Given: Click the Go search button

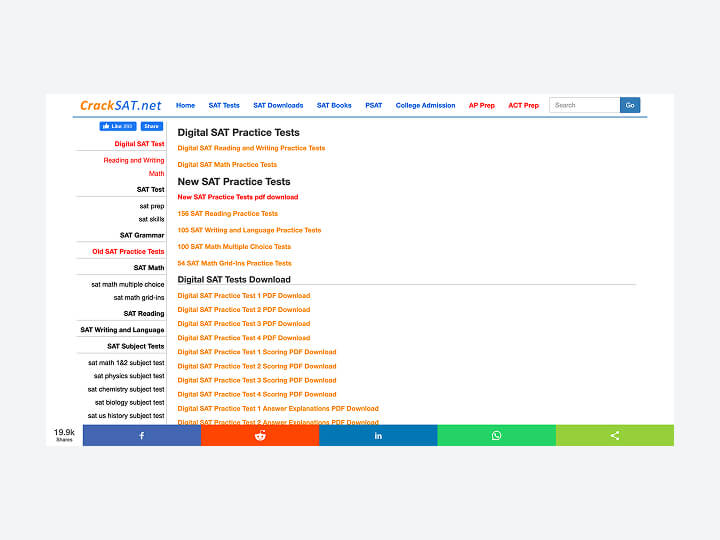Looking at the screenshot, I should [x=630, y=105].
